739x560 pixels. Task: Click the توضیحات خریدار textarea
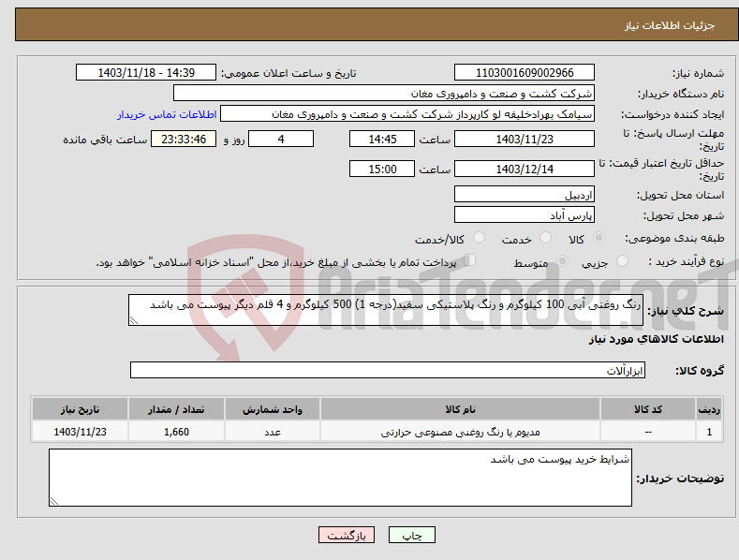[x=340, y=478]
